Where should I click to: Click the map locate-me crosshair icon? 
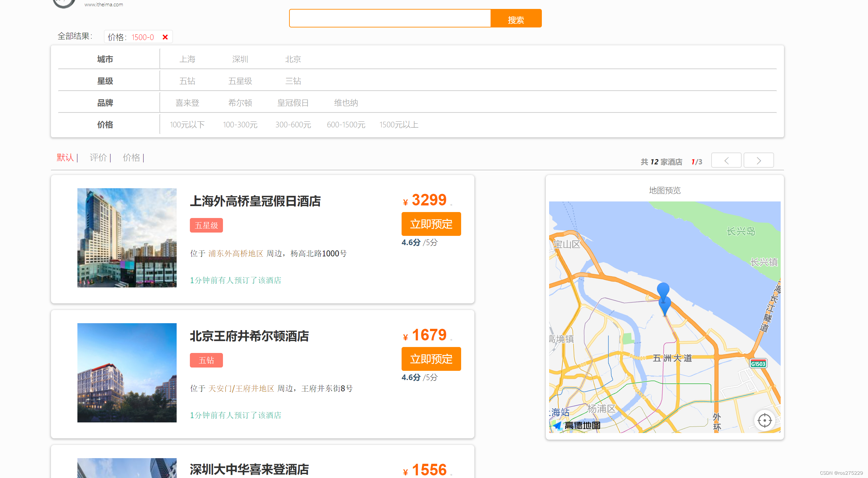(764, 420)
